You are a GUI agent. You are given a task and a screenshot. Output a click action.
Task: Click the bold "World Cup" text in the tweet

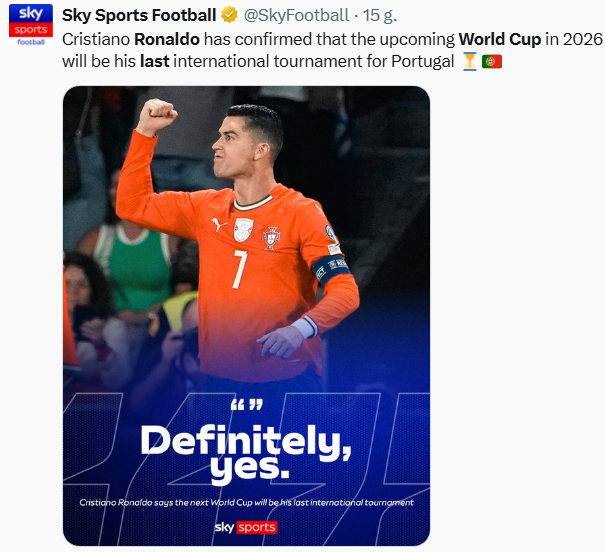pyautogui.click(x=499, y=40)
